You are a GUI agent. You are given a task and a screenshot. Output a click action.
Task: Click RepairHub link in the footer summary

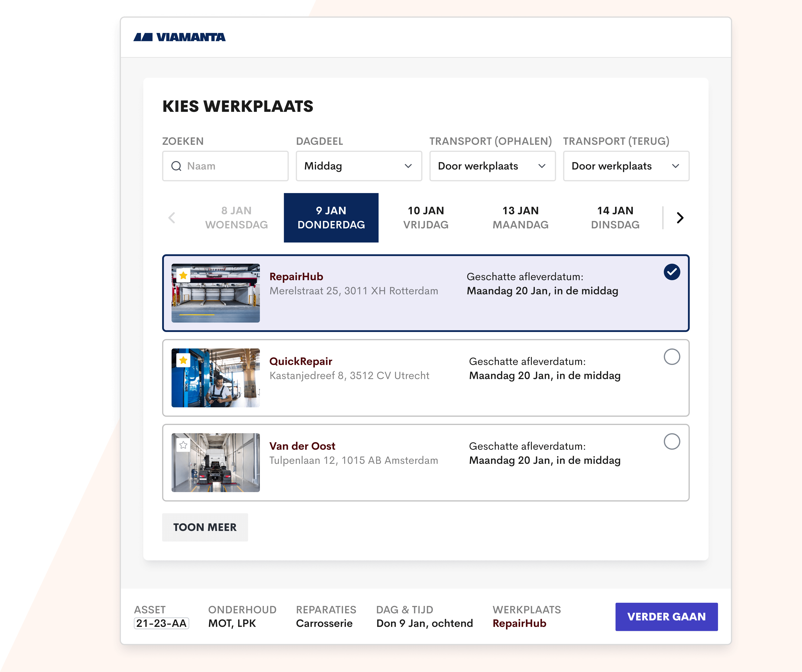point(519,624)
